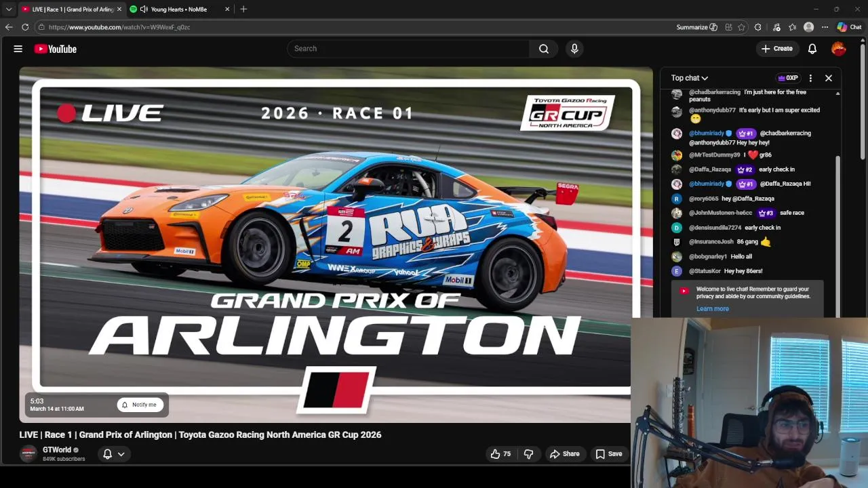Click @bobgnarley1 chat username
The height and width of the screenshot is (488, 868).
point(708,257)
